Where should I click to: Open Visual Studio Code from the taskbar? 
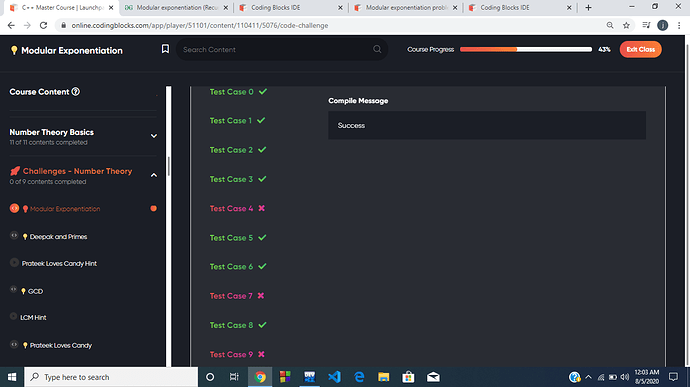pos(334,377)
